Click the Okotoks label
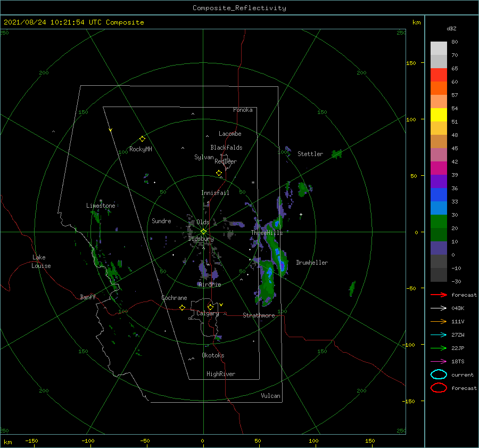Screen dimensions: 479x448 click(x=213, y=355)
